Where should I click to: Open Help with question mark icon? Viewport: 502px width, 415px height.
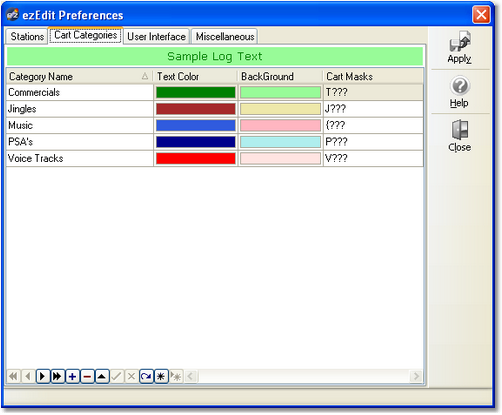tap(460, 92)
